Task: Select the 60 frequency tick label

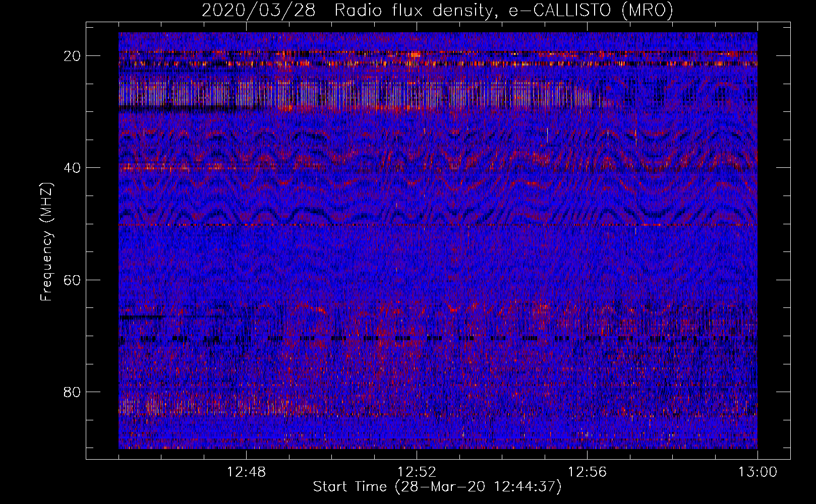Action: pos(73,280)
